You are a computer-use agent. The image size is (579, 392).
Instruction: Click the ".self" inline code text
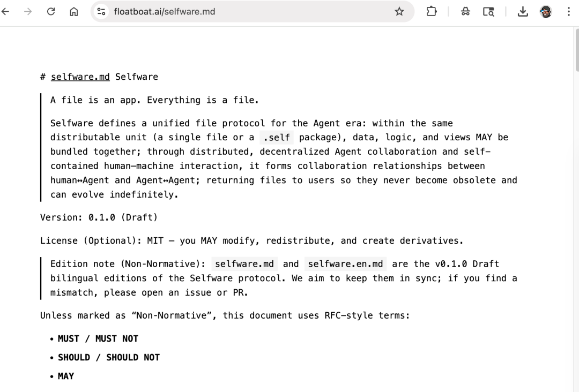click(276, 138)
